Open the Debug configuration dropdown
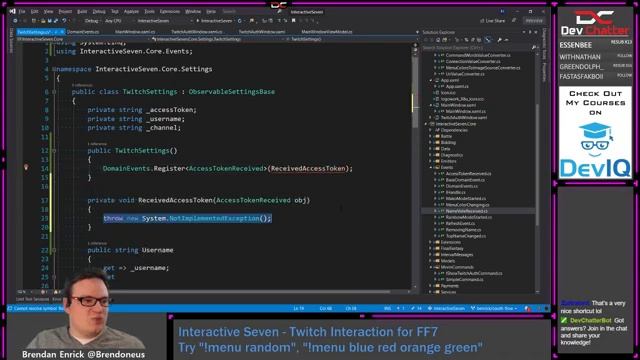This screenshot has width=640, height=360. [92, 21]
